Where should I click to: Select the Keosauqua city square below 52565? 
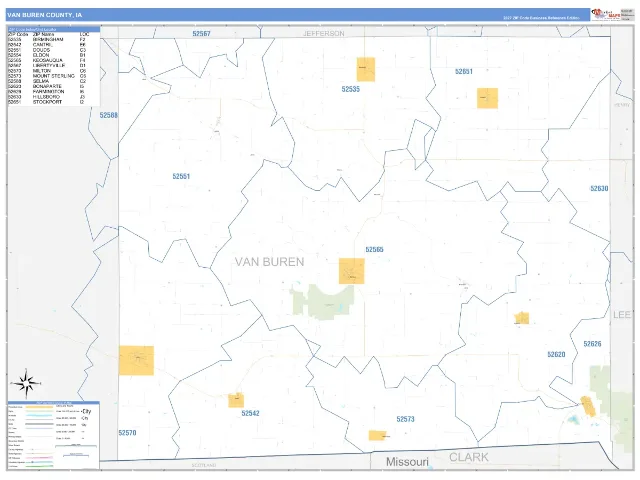[x=351, y=271]
